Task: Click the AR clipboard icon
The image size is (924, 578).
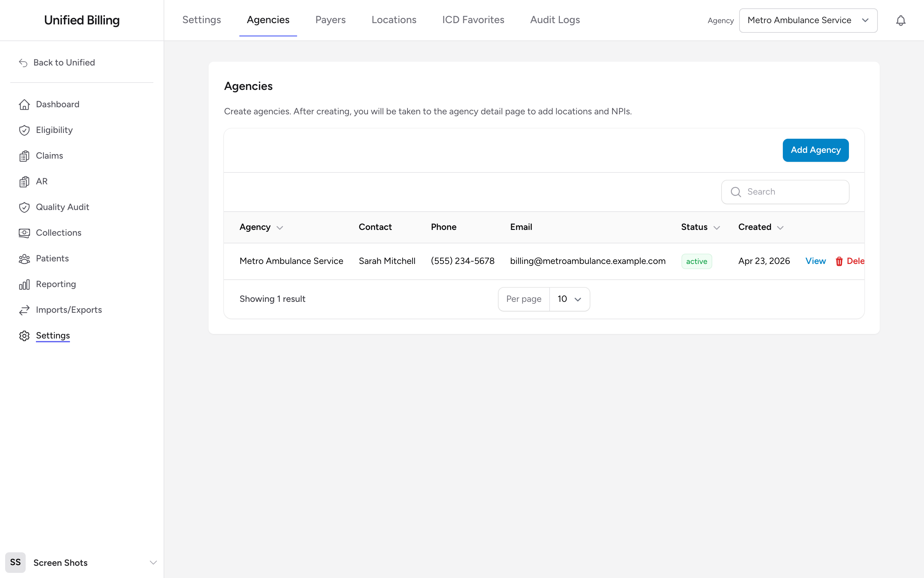Action: [24, 181]
